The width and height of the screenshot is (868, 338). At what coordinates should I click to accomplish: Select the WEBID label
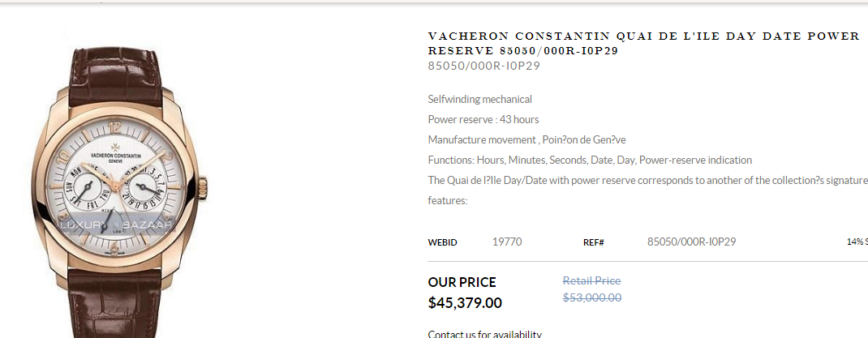pos(442,242)
